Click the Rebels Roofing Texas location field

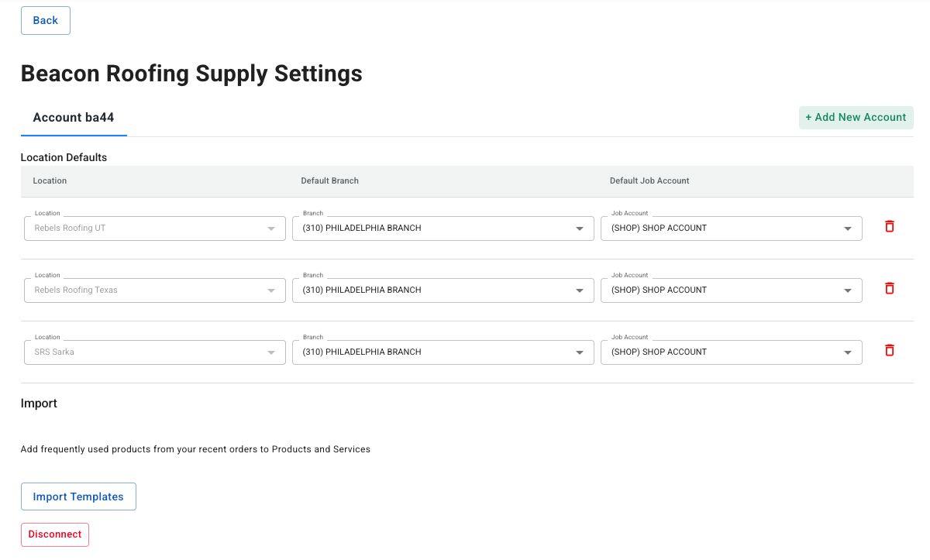[154, 290]
